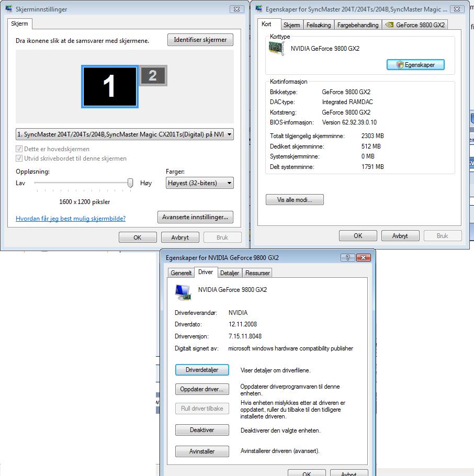Click the driver version '7.15.11.8048'
474x476 pixels.
pyautogui.click(x=245, y=336)
